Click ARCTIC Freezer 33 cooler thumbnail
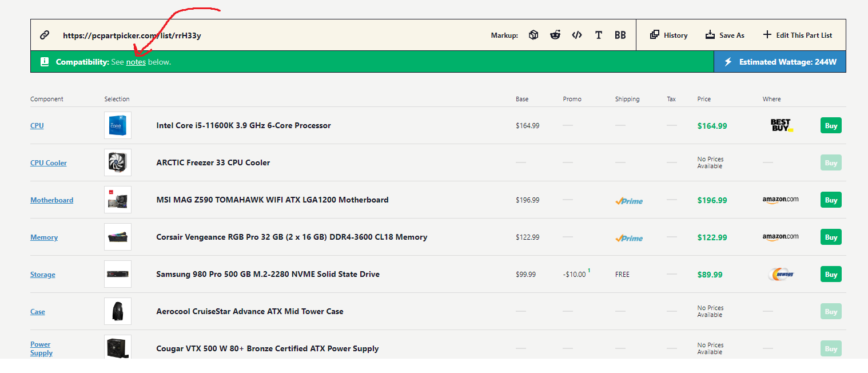Image resolution: width=868 pixels, height=373 pixels. coord(118,162)
